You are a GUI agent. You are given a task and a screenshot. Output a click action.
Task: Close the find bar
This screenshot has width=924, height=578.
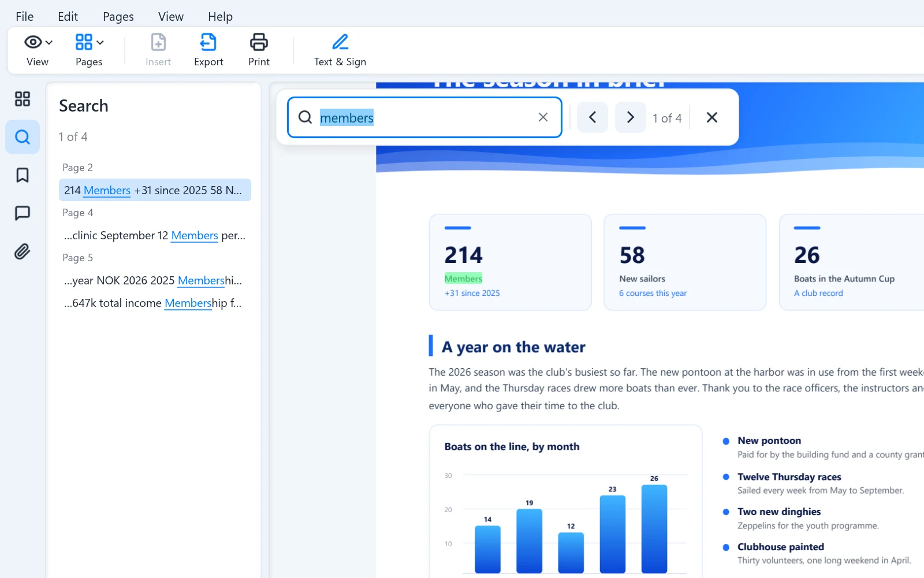pyautogui.click(x=712, y=117)
